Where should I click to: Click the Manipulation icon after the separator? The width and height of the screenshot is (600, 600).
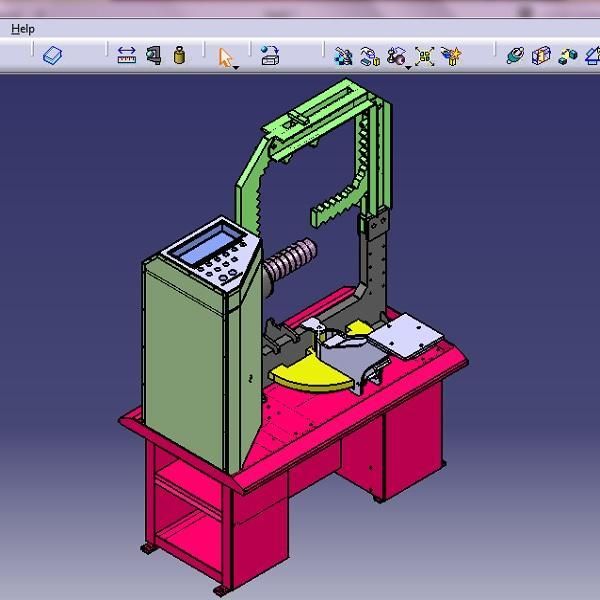(x=343, y=56)
